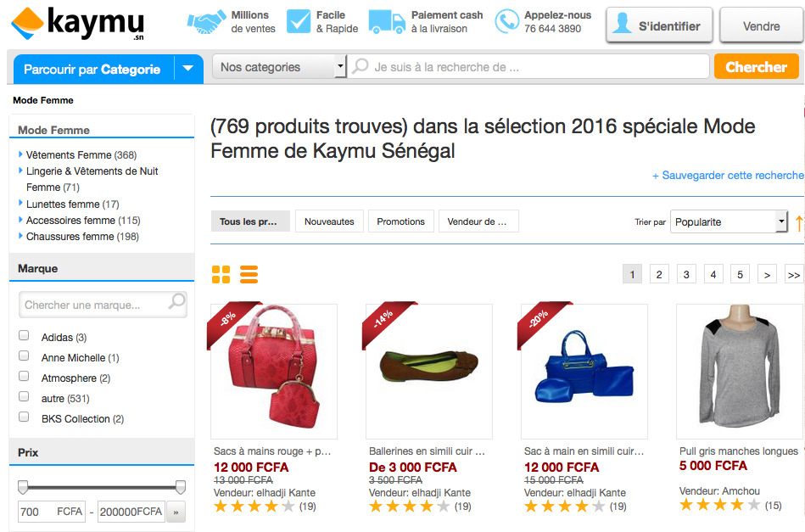The image size is (805, 532).
Task: Click the handshake Millions de ventes icon
Action: pos(206,22)
